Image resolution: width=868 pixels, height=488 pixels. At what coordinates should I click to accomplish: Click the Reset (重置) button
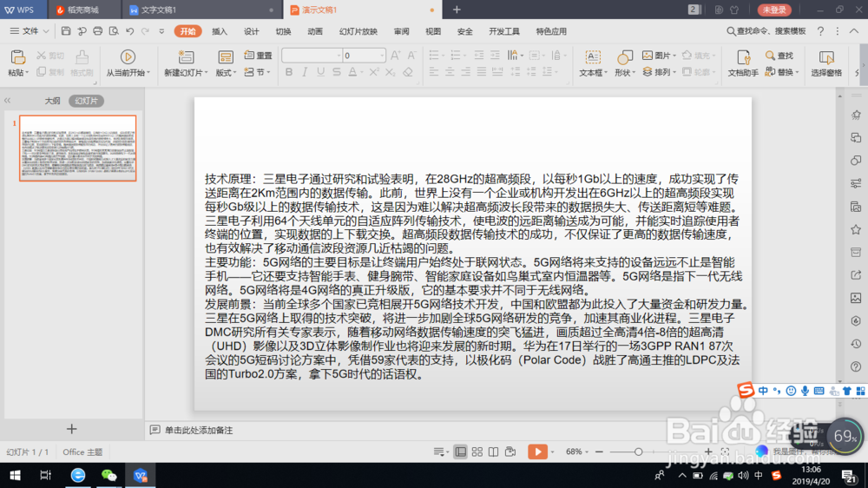(x=259, y=56)
